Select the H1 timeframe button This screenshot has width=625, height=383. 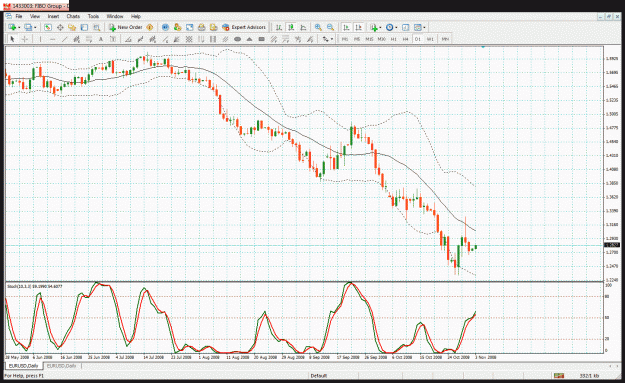(393, 39)
